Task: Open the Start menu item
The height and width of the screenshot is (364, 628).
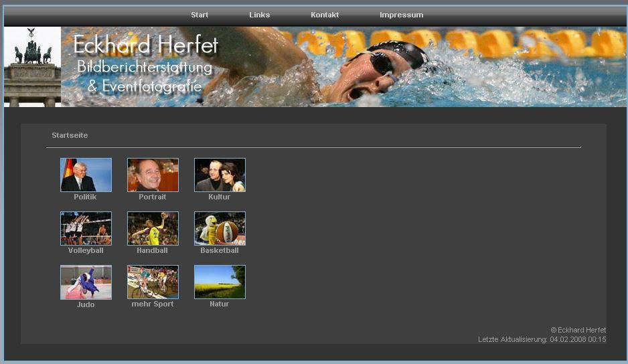Action: coord(200,15)
